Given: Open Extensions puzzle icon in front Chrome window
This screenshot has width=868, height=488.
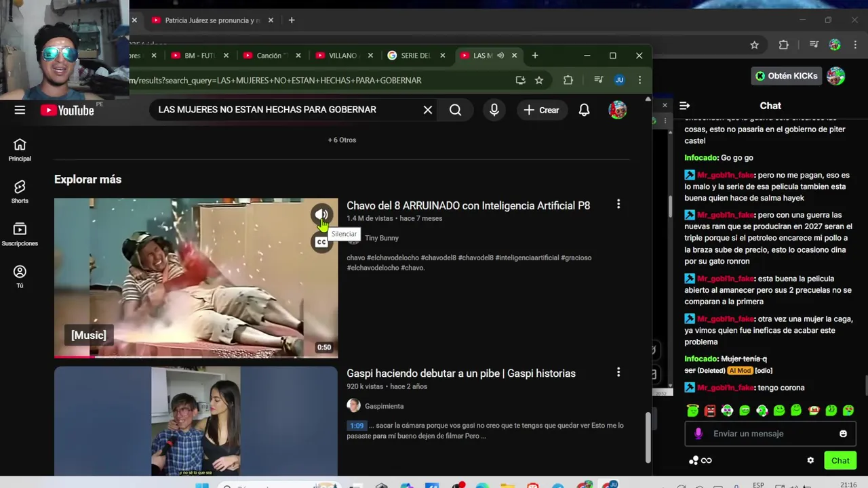Looking at the screenshot, I should click(568, 80).
